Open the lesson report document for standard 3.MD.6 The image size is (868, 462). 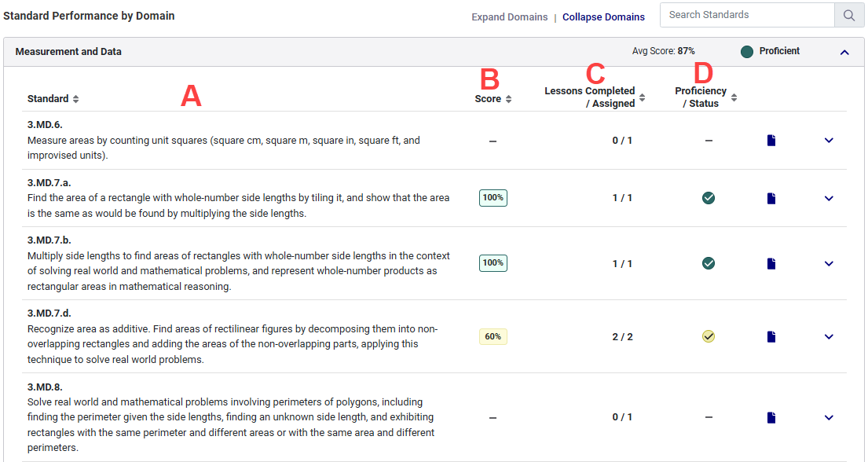(771, 140)
